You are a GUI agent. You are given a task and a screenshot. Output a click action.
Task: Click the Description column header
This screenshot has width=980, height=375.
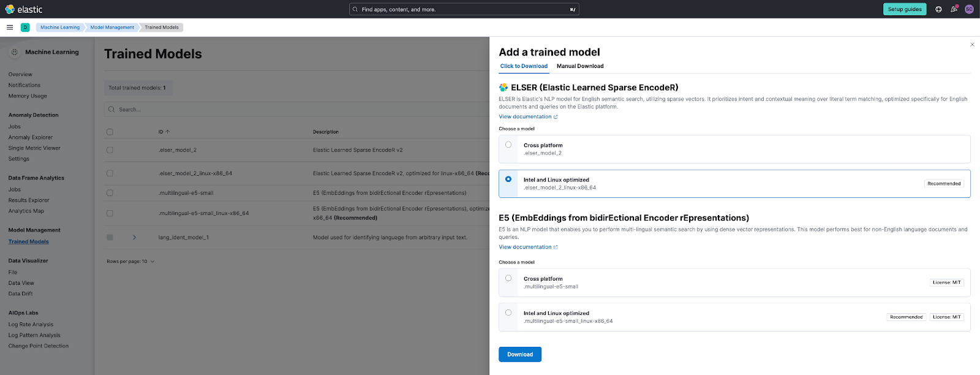326,132
